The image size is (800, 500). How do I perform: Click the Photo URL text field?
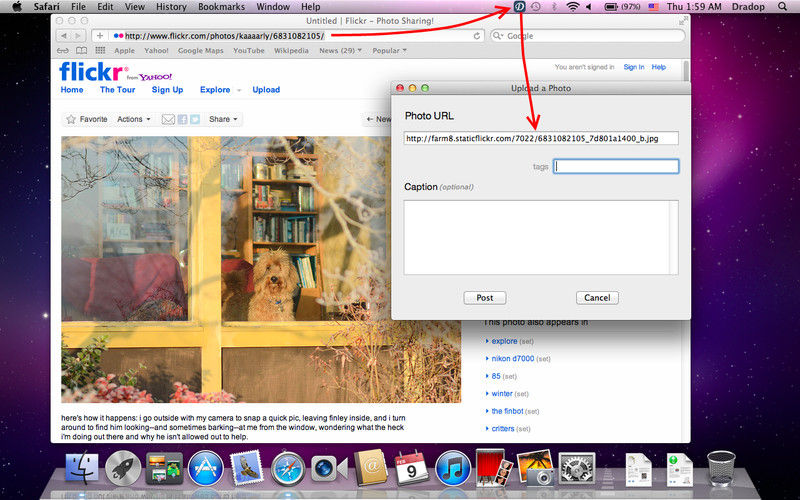(x=541, y=138)
